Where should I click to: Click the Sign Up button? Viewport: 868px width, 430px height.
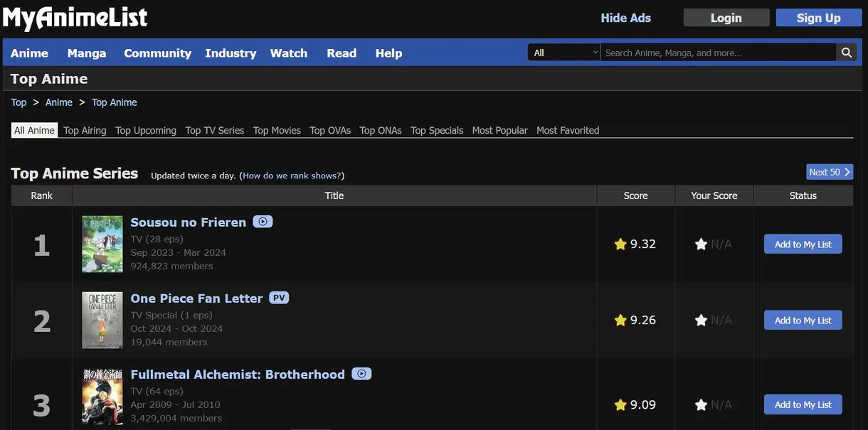(819, 18)
